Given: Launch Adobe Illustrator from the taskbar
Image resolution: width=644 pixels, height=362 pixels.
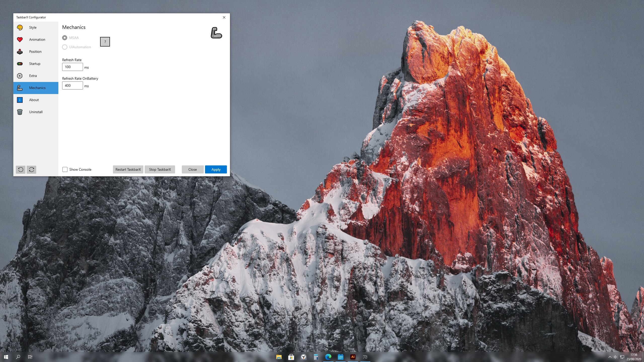Looking at the screenshot, I should point(353,357).
